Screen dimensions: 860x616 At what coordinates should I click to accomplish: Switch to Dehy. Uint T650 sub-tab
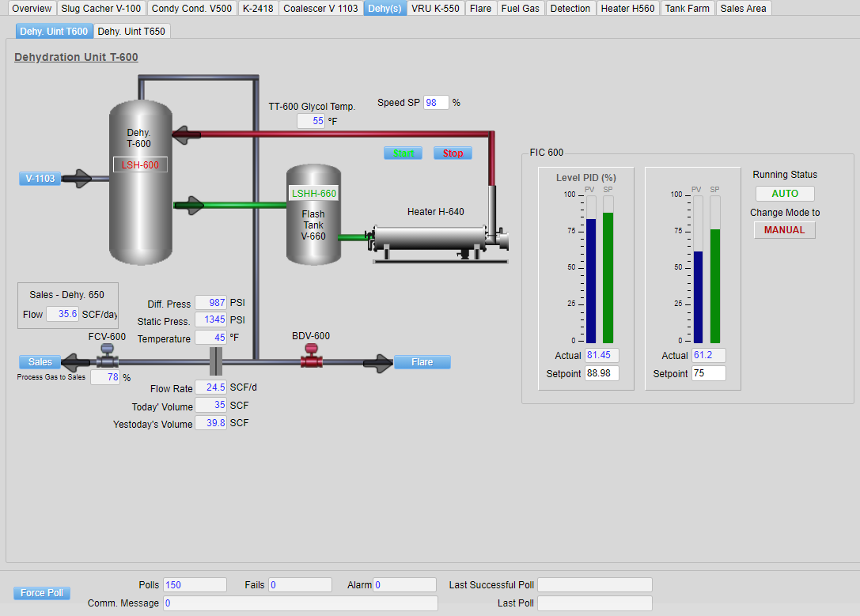pyautogui.click(x=131, y=32)
